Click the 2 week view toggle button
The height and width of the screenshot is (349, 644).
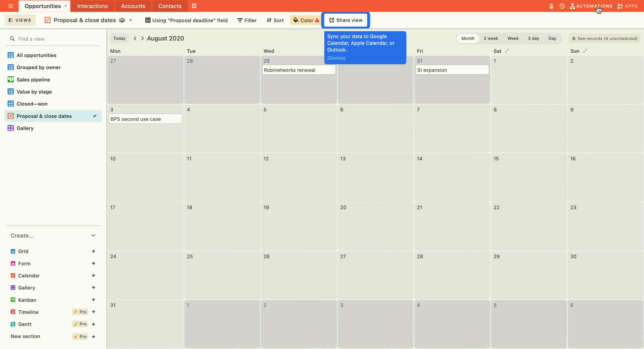pyautogui.click(x=491, y=38)
